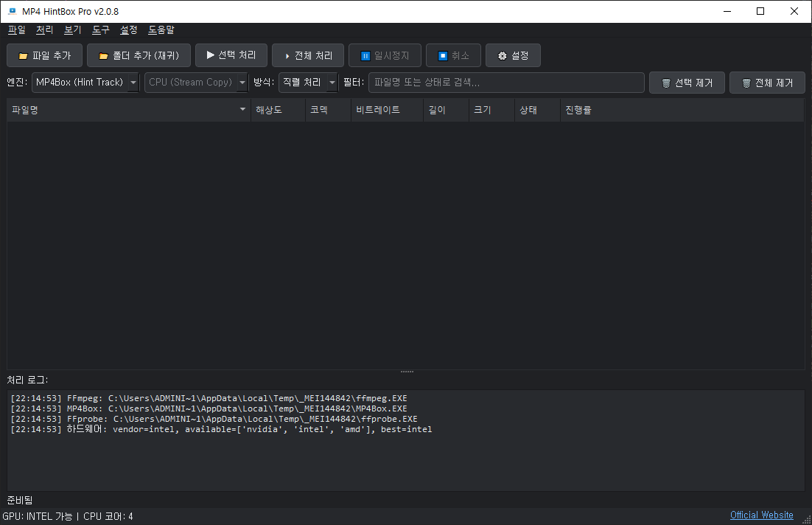Click the GPU: INTEL 가능 status bar text

[38, 516]
